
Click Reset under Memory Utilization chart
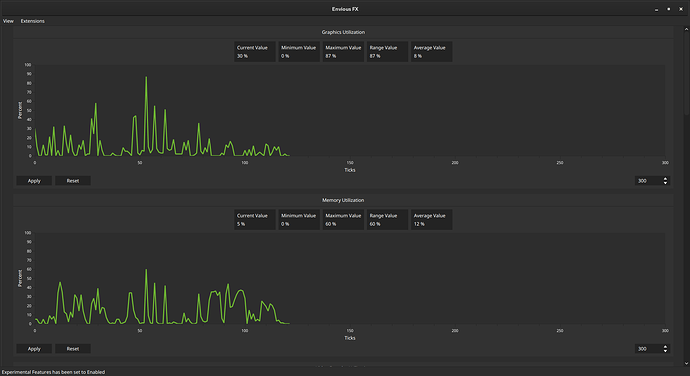[x=73, y=349]
